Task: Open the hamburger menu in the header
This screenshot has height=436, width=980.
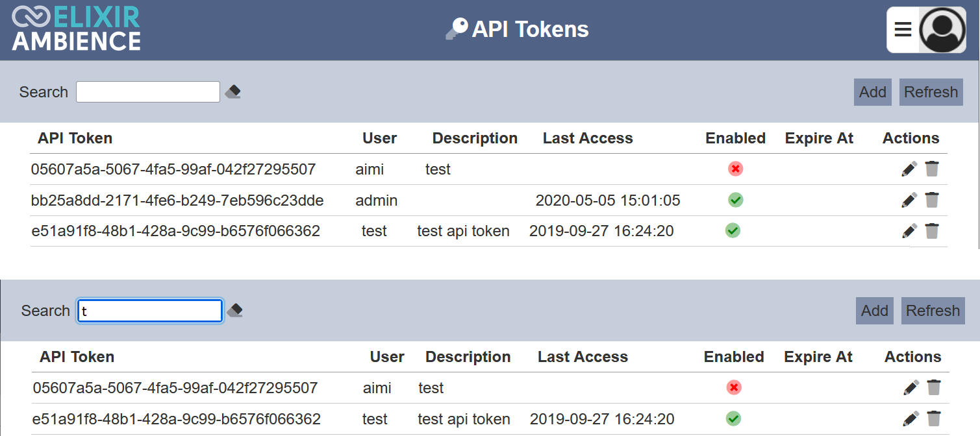Action: click(x=903, y=30)
